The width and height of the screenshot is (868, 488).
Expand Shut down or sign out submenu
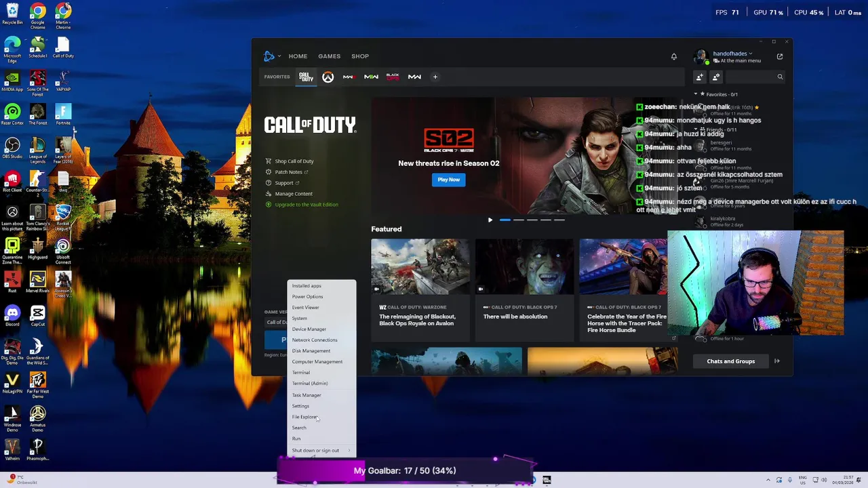click(321, 450)
